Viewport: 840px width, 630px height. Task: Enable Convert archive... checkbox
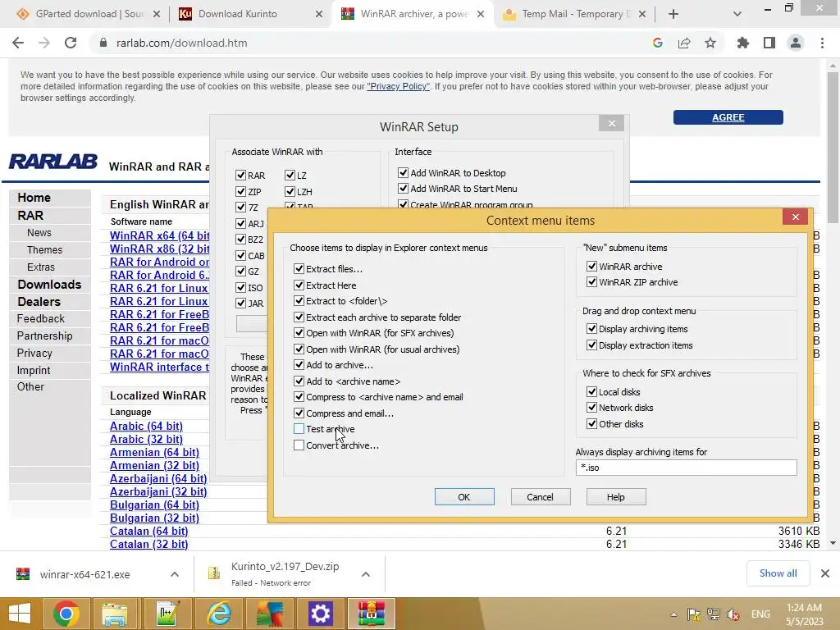point(299,445)
